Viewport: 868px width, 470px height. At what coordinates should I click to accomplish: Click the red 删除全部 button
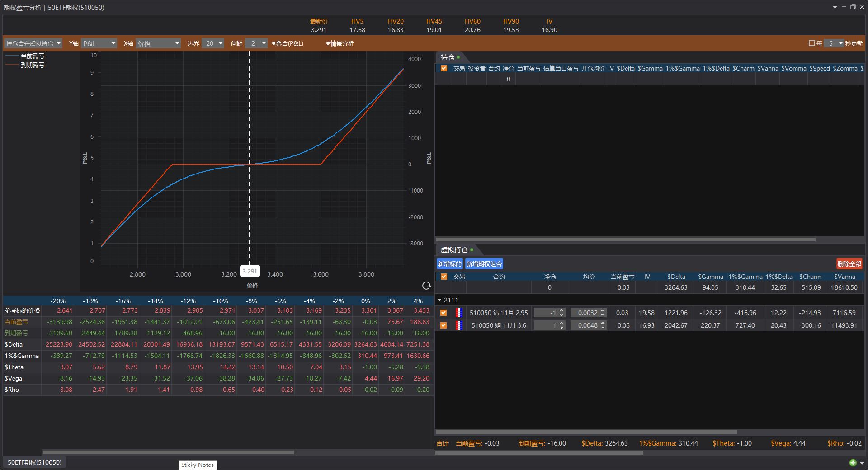849,264
